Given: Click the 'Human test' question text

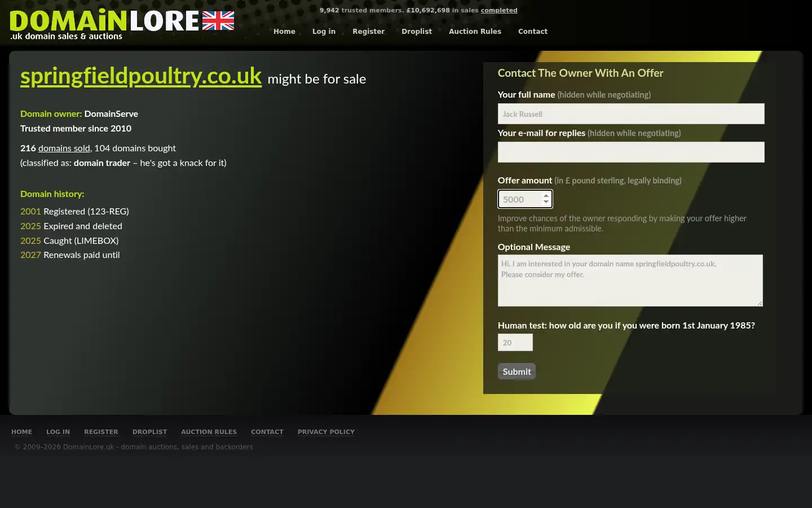Looking at the screenshot, I should coord(626,325).
